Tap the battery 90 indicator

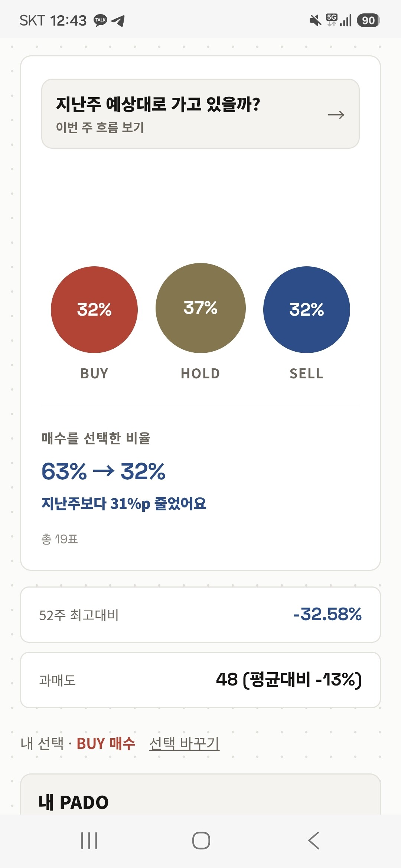point(368,20)
